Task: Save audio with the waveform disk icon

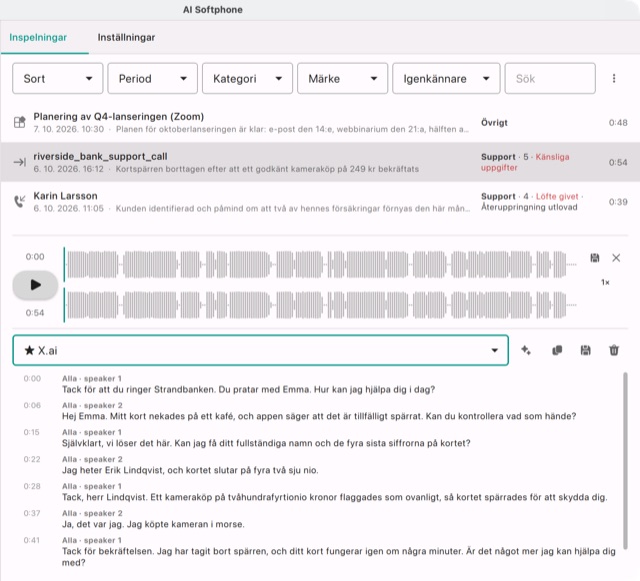Action: click(595, 258)
